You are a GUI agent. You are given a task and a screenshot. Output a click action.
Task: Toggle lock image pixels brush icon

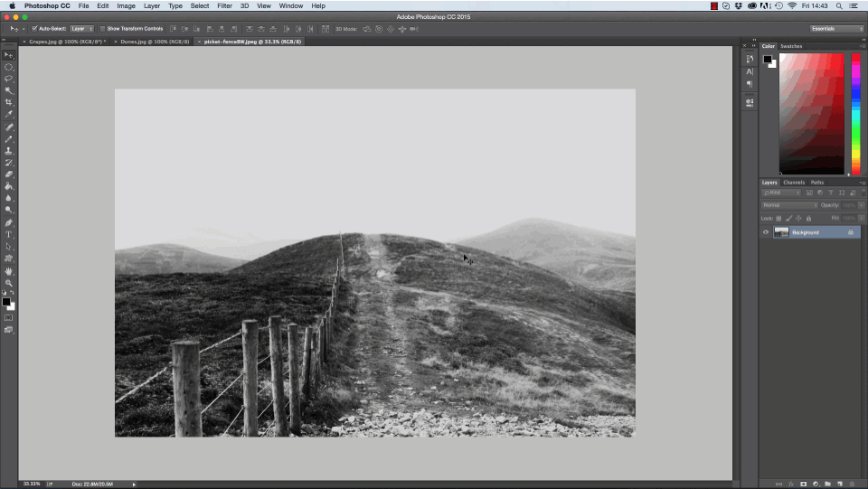[x=788, y=219]
